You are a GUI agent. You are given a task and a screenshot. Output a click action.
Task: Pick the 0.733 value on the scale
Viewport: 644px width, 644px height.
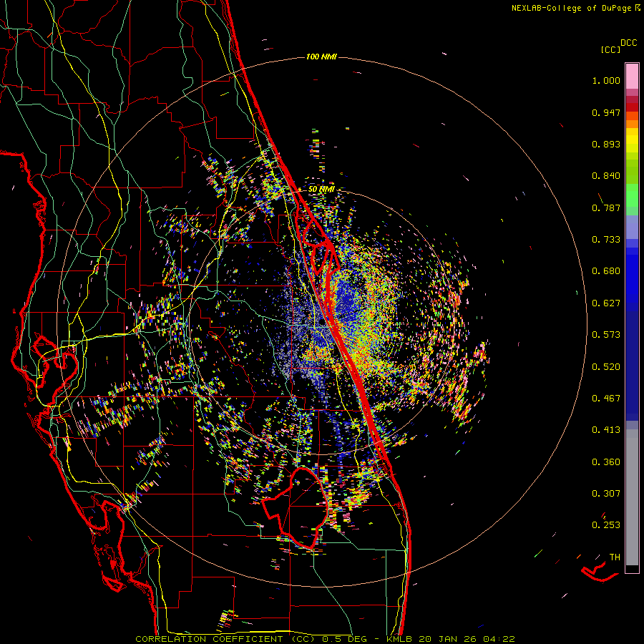point(606,240)
